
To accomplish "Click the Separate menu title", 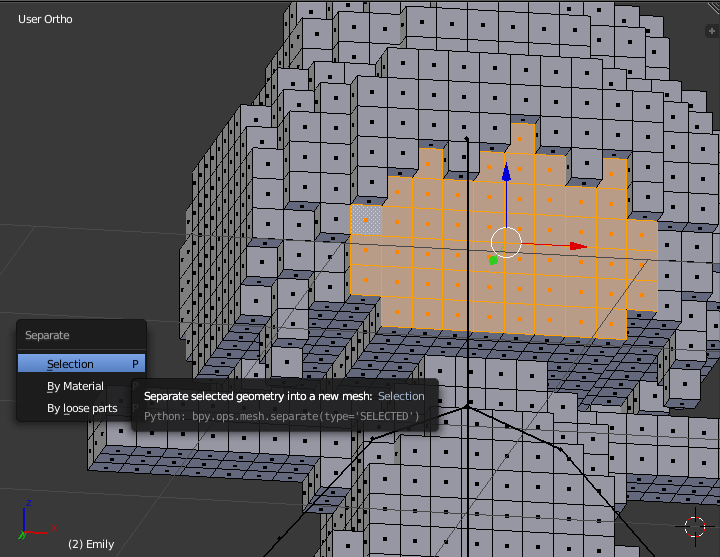I will 47,335.
